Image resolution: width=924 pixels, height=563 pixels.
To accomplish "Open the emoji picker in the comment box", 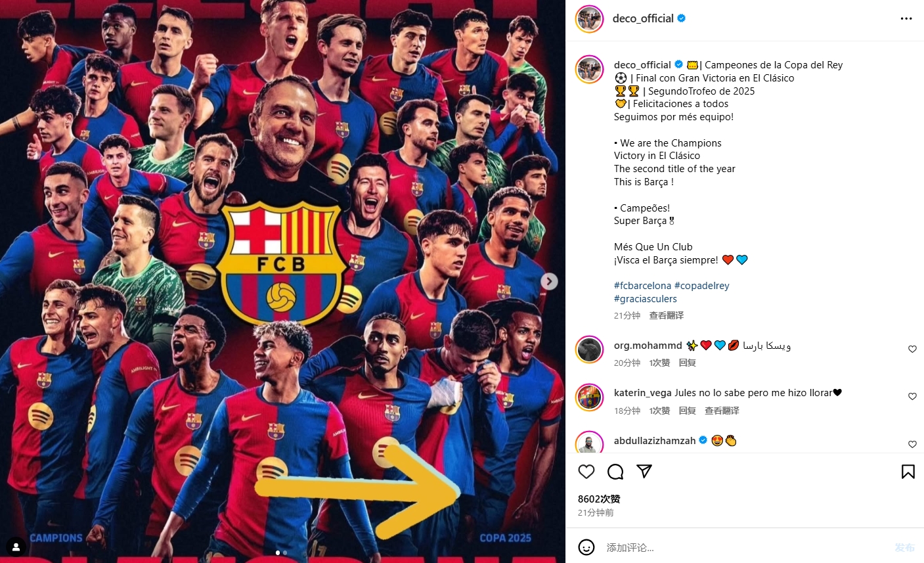I will (x=586, y=547).
